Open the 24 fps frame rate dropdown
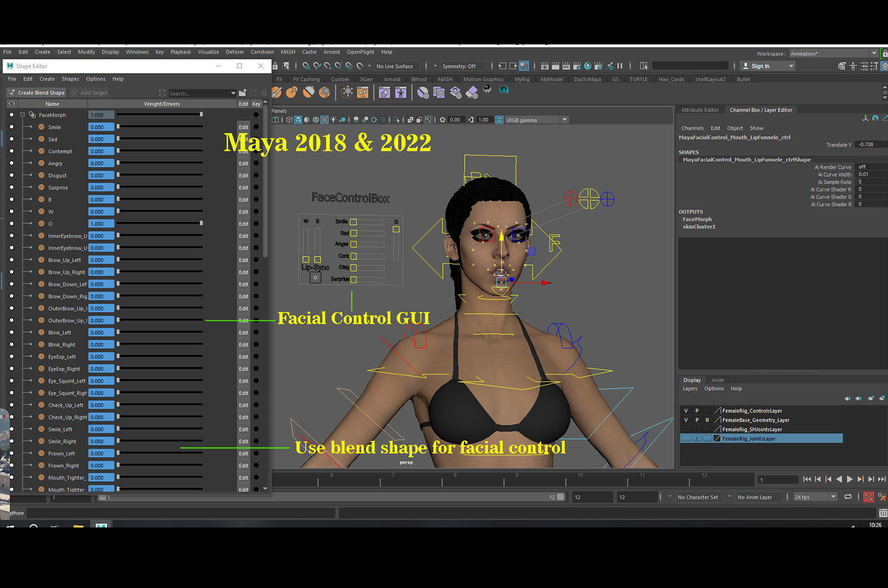Screen dimensions: 888x588 coord(815,497)
